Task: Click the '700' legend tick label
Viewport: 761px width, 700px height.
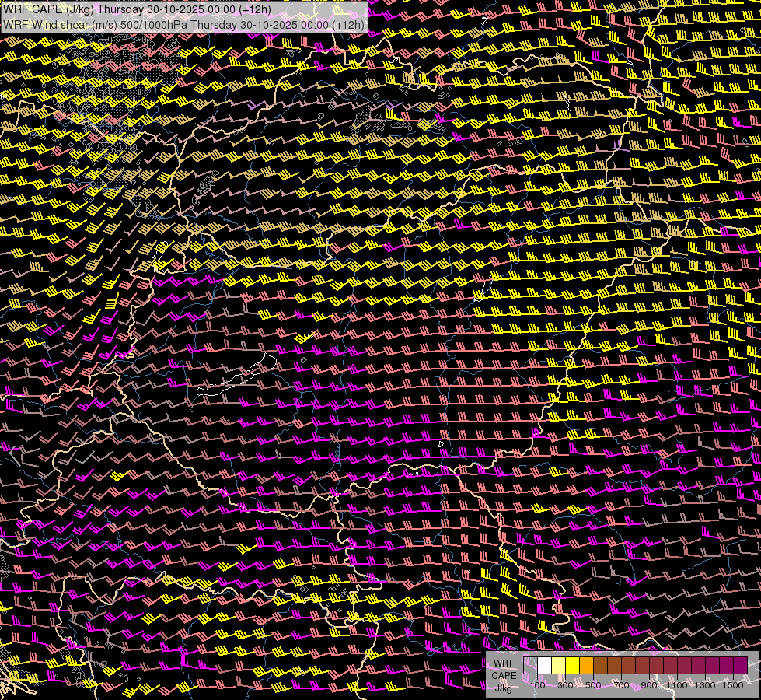Action: pyautogui.click(x=621, y=685)
